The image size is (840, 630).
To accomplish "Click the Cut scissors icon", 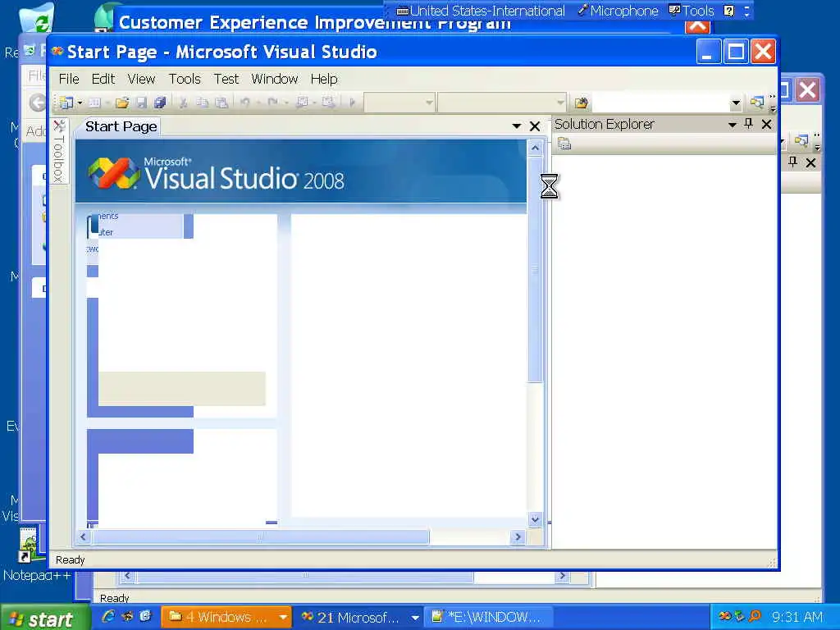I will 183,103.
